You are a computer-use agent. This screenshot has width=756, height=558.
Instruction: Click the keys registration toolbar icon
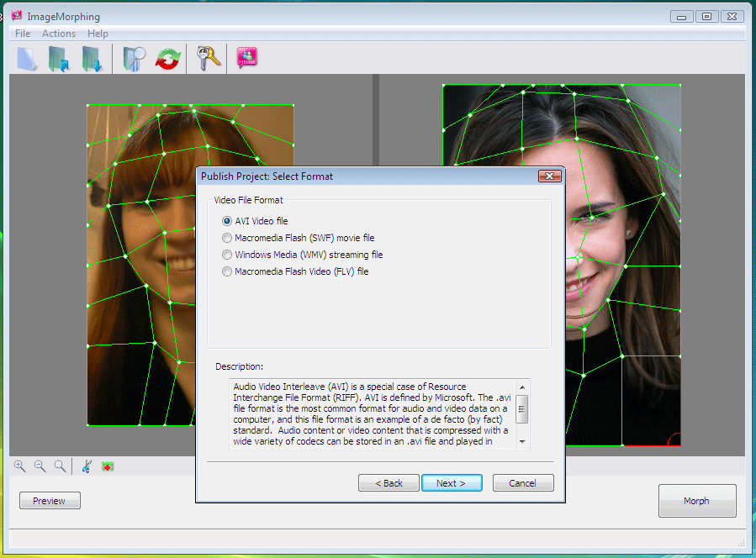(209, 58)
